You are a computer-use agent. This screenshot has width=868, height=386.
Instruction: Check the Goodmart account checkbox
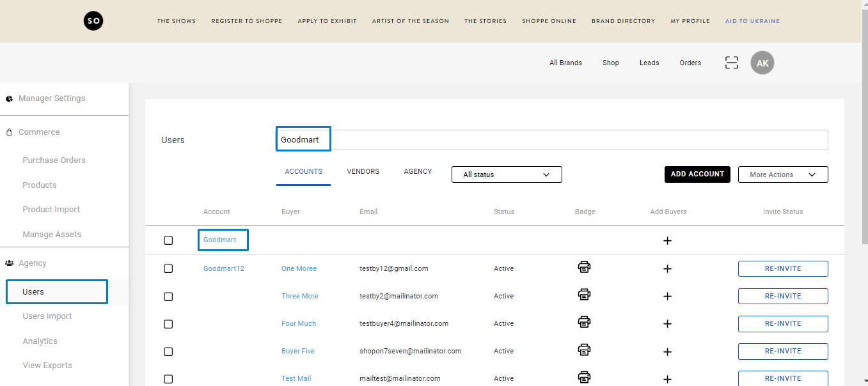tap(168, 240)
